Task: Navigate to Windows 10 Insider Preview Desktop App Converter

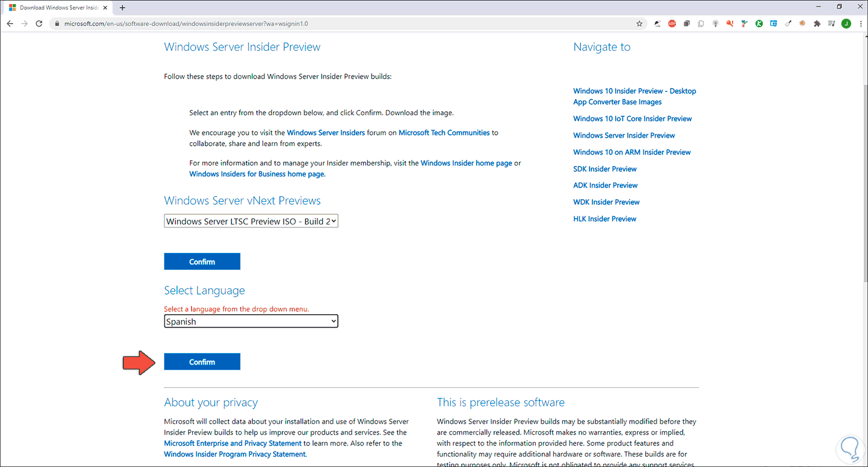Action: click(x=635, y=96)
